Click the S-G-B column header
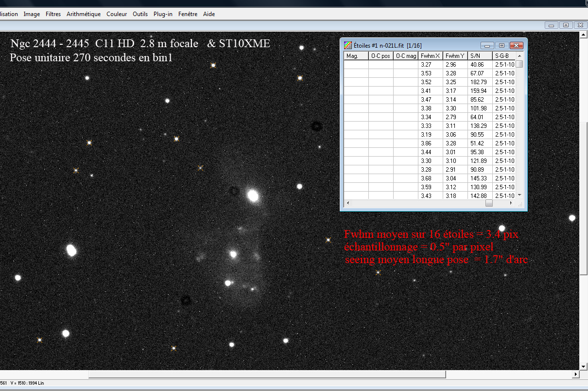Screen dimensions: 588x391 (504, 56)
